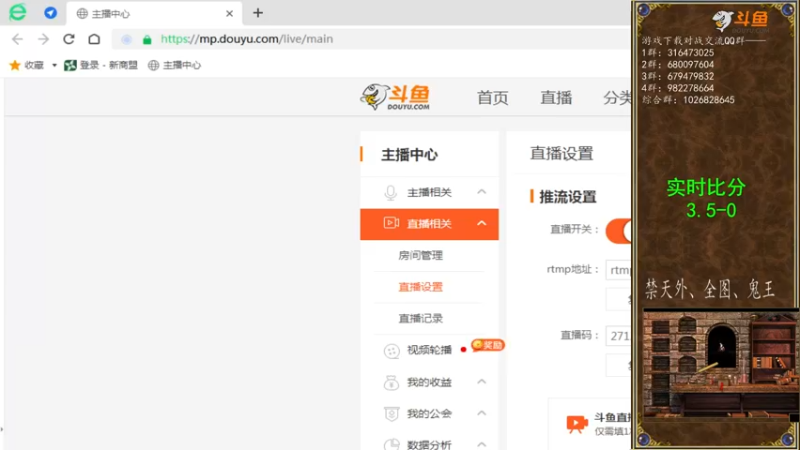Click the green browser logo icon
The image size is (800, 450).
point(18,12)
